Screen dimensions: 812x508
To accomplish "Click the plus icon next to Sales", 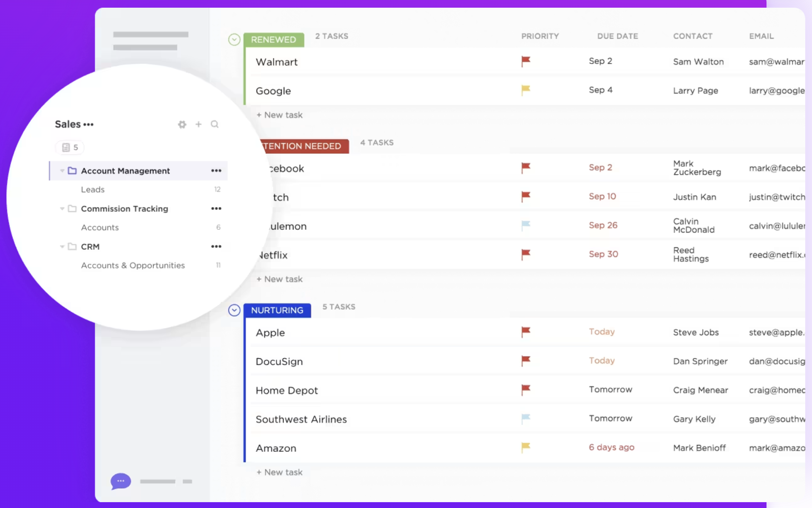I will tap(199, 124).
